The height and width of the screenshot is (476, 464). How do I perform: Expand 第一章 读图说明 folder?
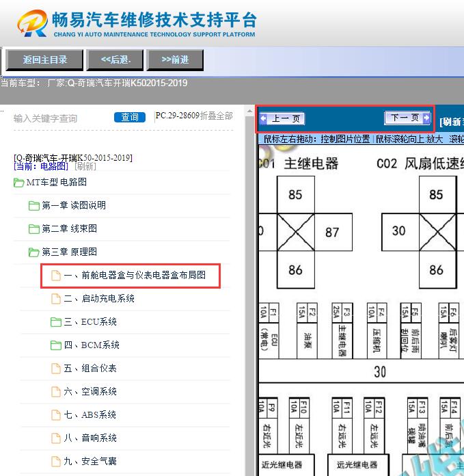click(x=74, y=206)
